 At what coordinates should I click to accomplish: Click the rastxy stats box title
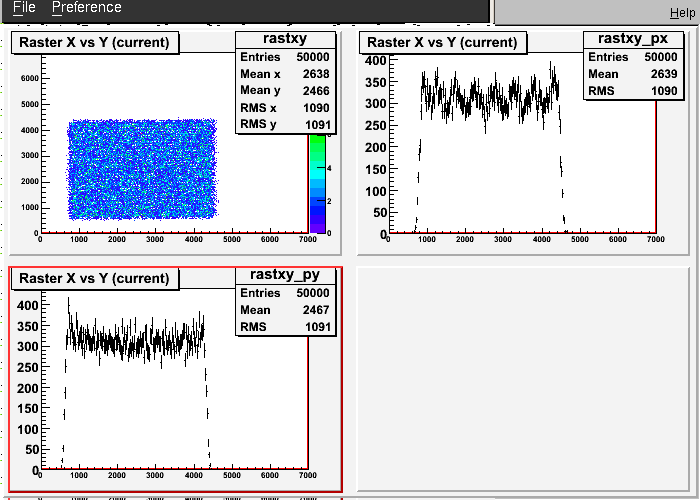(285, 38)
